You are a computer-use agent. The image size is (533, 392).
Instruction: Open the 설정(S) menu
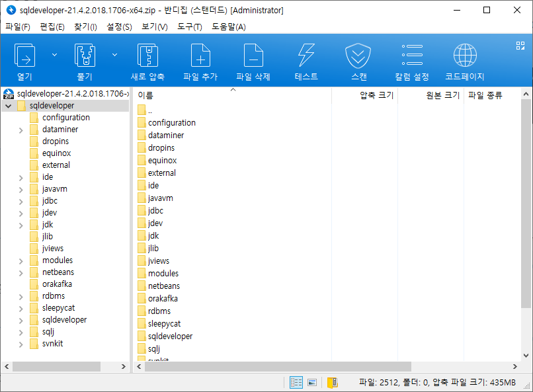pyautogui.click(x=119, y=27)
